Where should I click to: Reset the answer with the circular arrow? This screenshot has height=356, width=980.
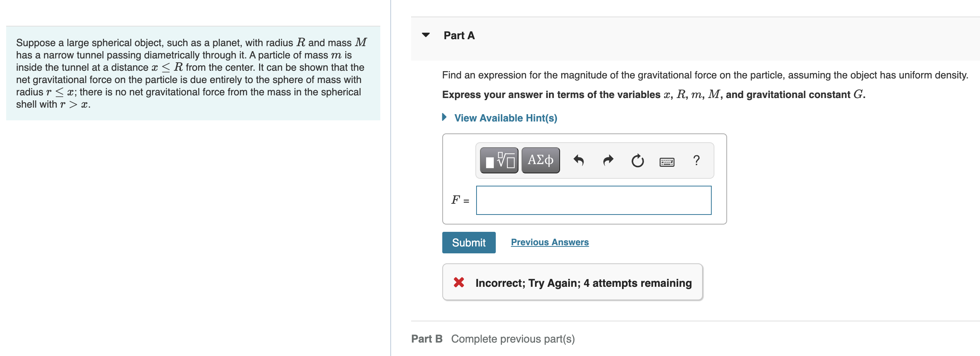pyautogui.click(x=637, y=160)
